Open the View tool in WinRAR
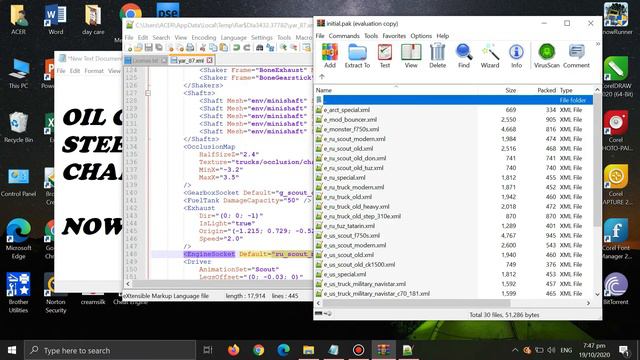The height and width of the screenshot is (360, 640). coord(411,56)
